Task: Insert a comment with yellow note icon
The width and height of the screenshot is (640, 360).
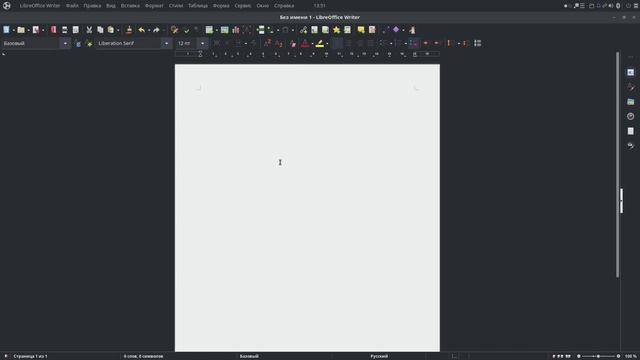Action: coord(361,30)
